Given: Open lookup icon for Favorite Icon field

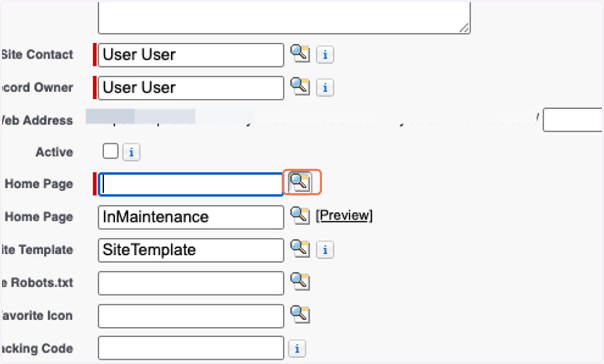Looking at the screenshot, I should coord(299,314).
